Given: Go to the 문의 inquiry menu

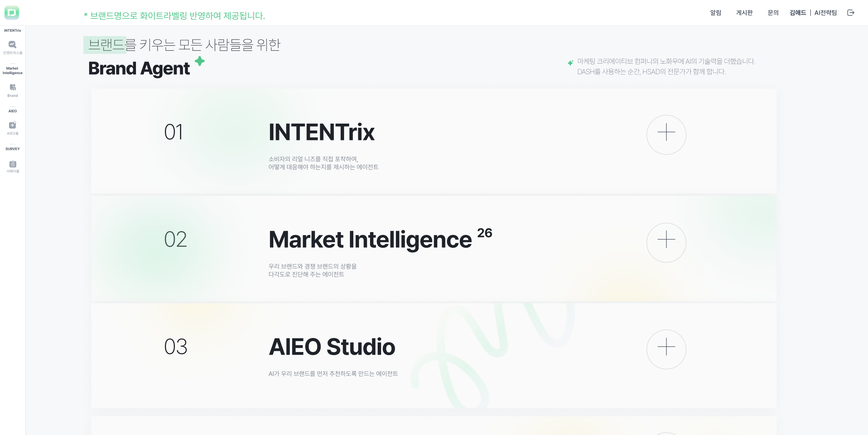Looking at the screenshot, I should [773, 13].
